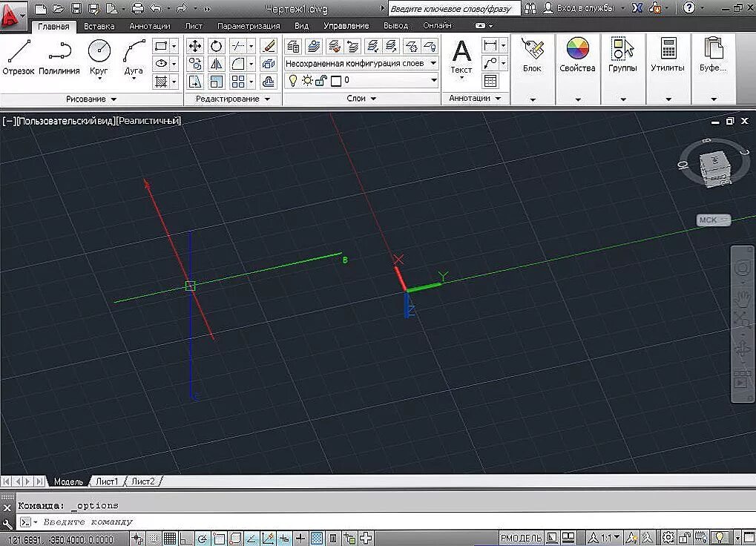Activate the Offset edit tool

tap(268, 82)
